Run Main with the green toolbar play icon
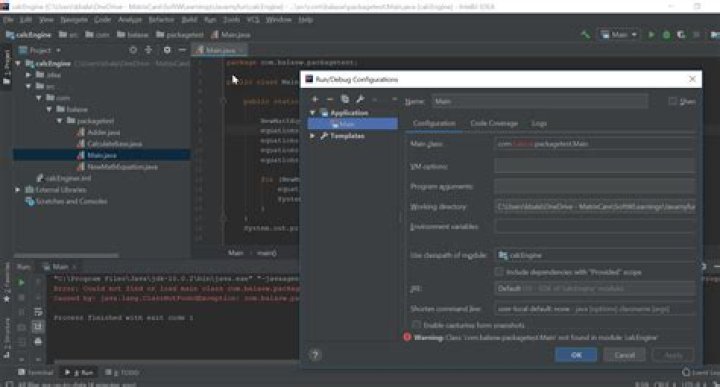Screen dimensions: 720x387 [x=651, y=34]
